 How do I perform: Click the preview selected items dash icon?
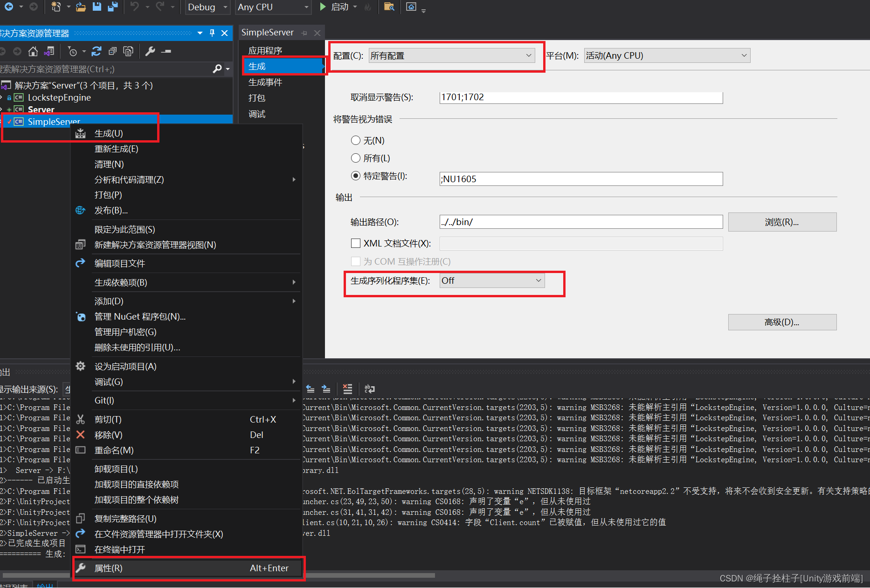tap(166, 51)
